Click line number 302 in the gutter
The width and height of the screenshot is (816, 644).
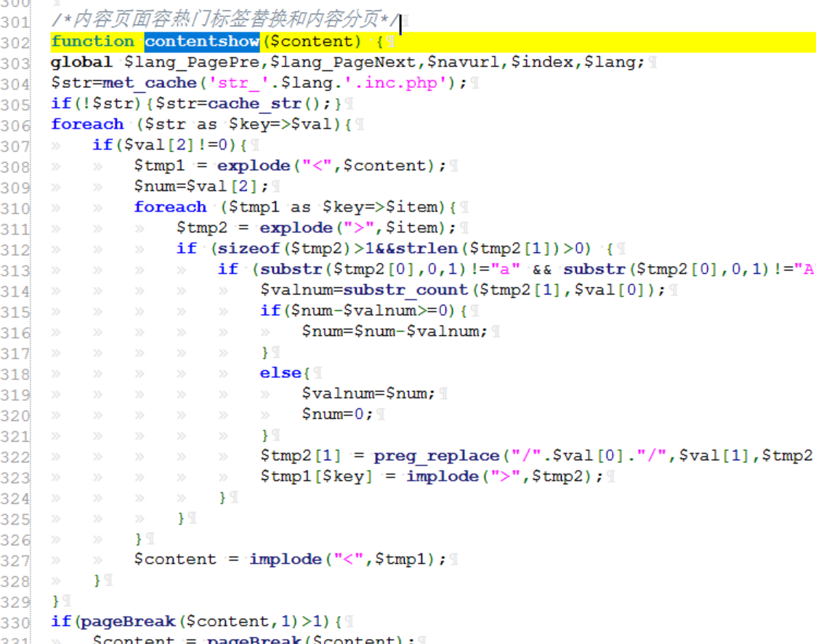15,43
